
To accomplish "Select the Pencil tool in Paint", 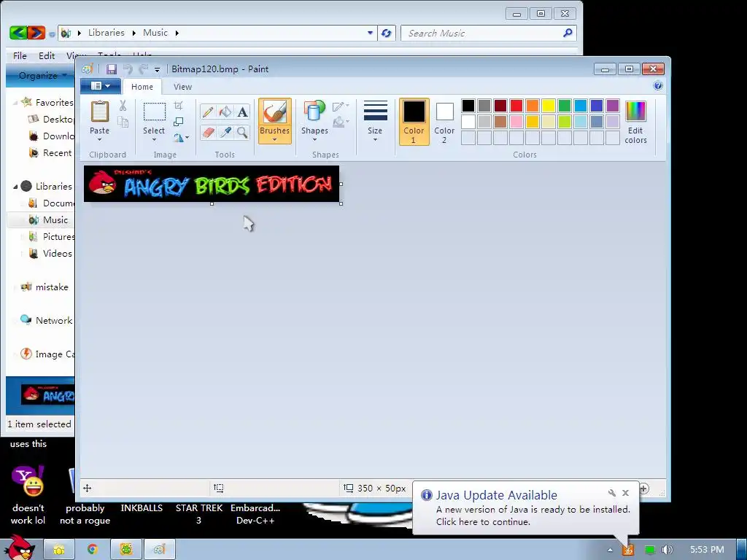I will [208, 112].
